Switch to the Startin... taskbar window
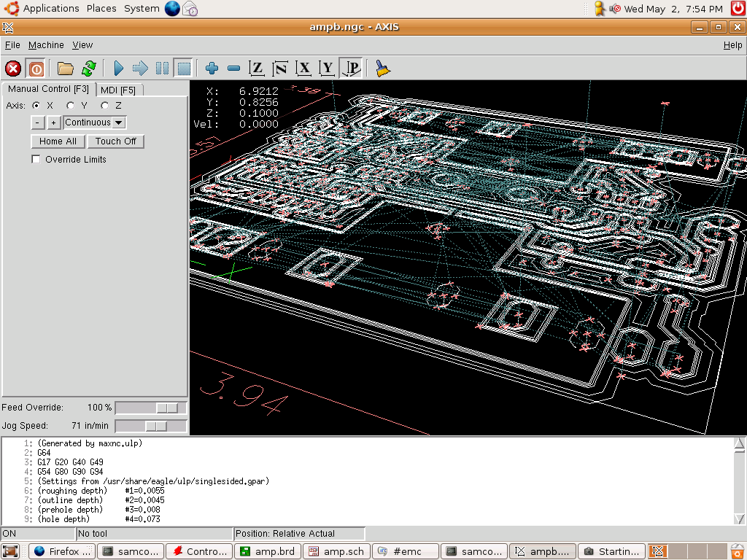747x560 pixels. (611, 551)
